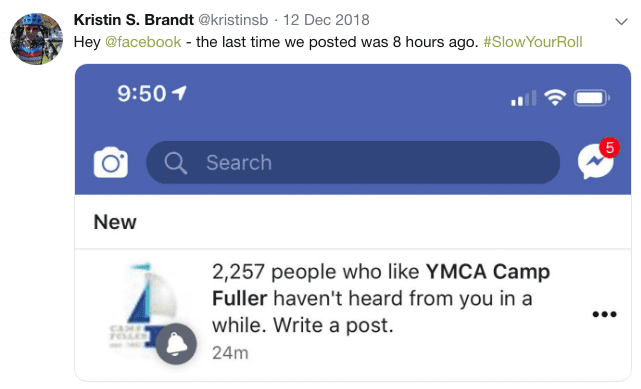Open the three-dot notification options menu
641x389 pixels.
pyautogui.click(x=604, y=314)
